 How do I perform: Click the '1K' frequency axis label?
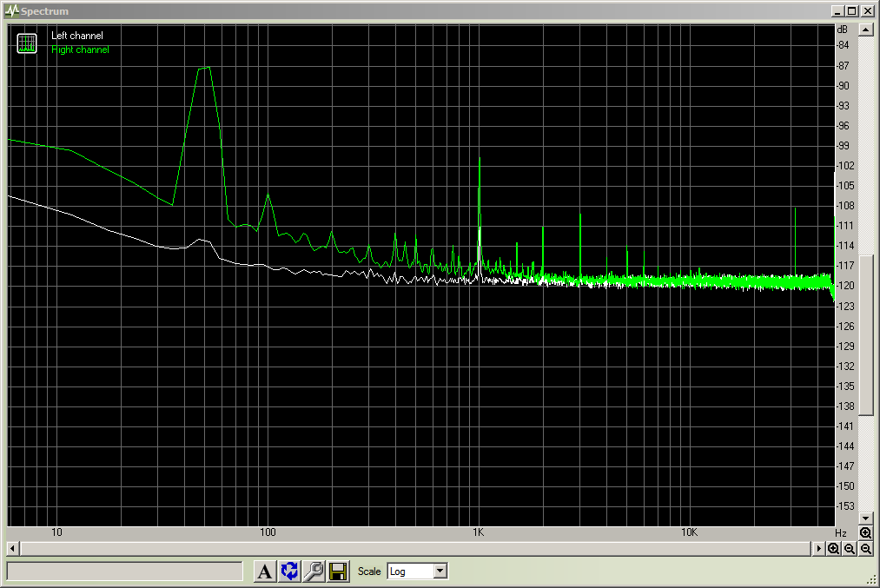click(478, 532)
